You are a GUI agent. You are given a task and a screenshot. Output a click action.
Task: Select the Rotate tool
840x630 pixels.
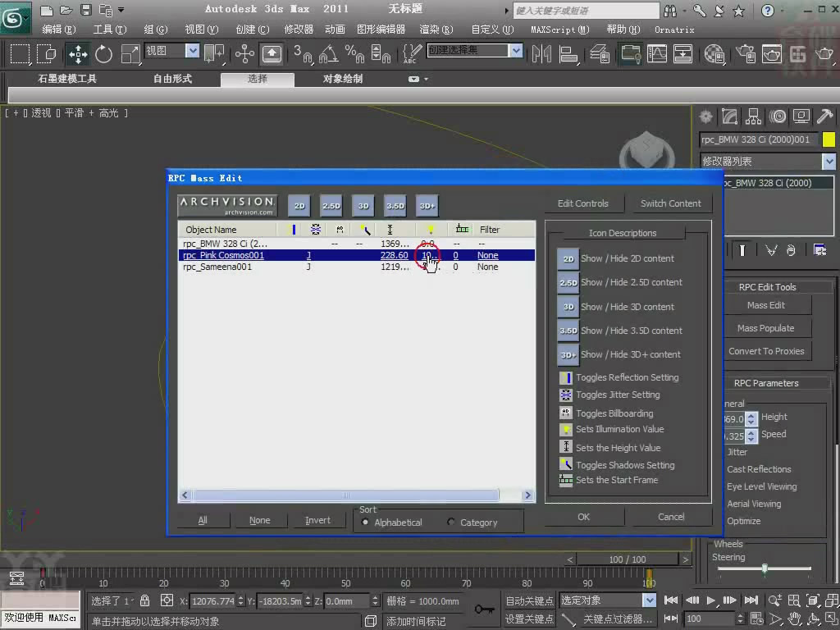103,54
